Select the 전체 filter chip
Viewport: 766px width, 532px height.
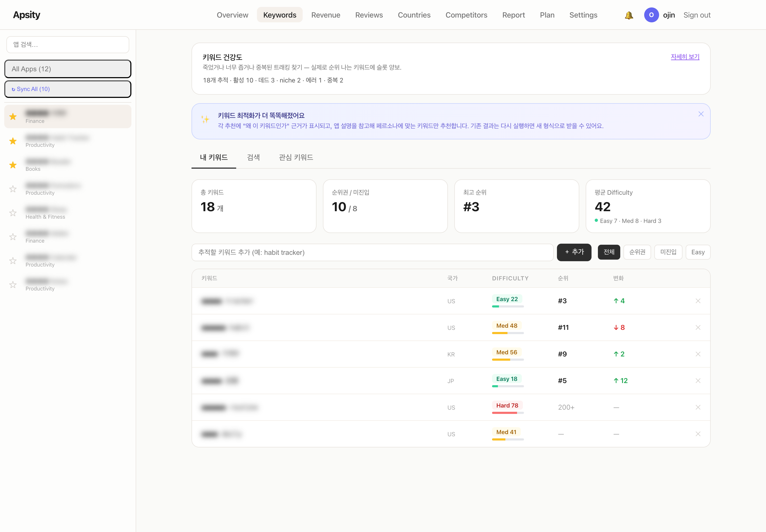(609, 252)
